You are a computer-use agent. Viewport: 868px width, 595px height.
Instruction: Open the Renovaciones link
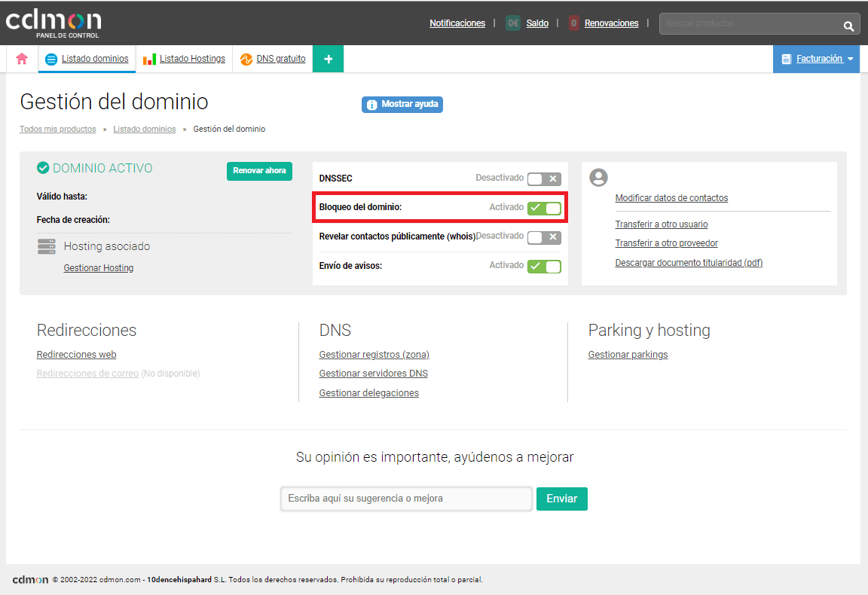(x=611, y=23)
